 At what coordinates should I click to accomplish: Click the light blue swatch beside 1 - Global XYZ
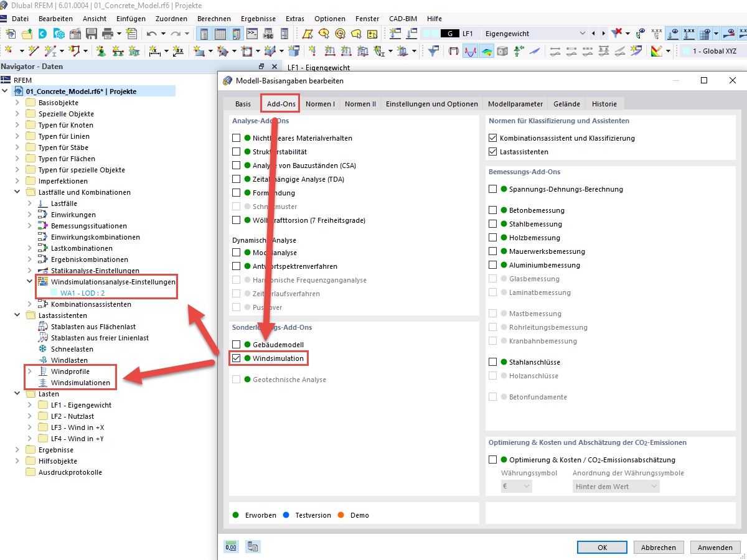[x=686, y=50]
